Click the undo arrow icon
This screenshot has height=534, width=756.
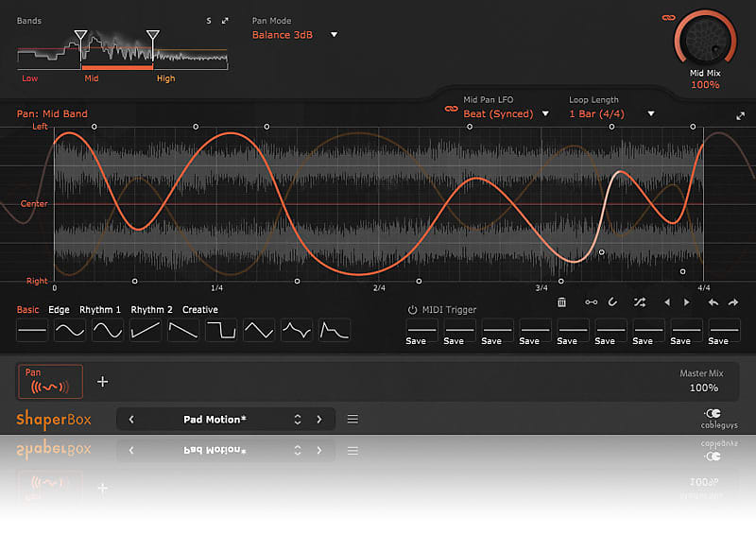click(x=713, y=302)
